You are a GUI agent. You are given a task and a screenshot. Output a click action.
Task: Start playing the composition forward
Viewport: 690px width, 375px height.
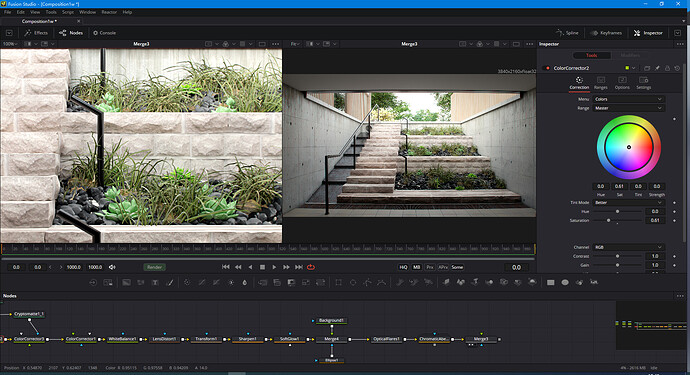[x=274, y=267]
